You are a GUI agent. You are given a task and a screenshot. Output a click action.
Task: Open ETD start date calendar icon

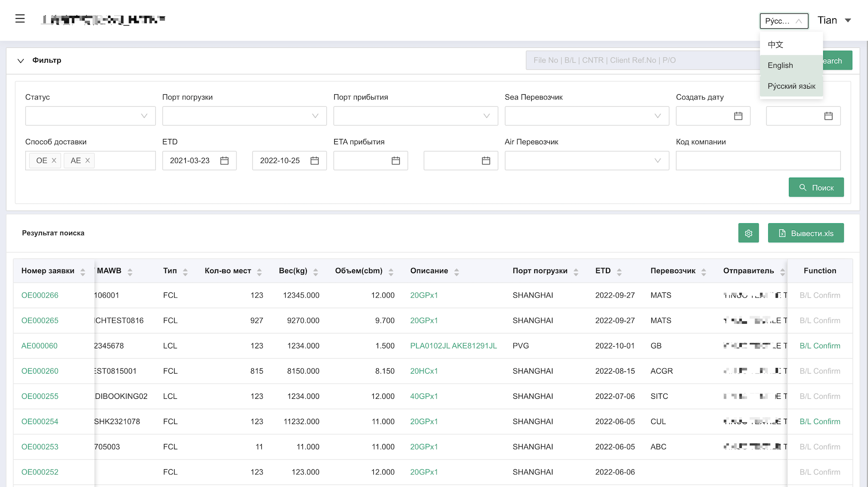[224, 161]
